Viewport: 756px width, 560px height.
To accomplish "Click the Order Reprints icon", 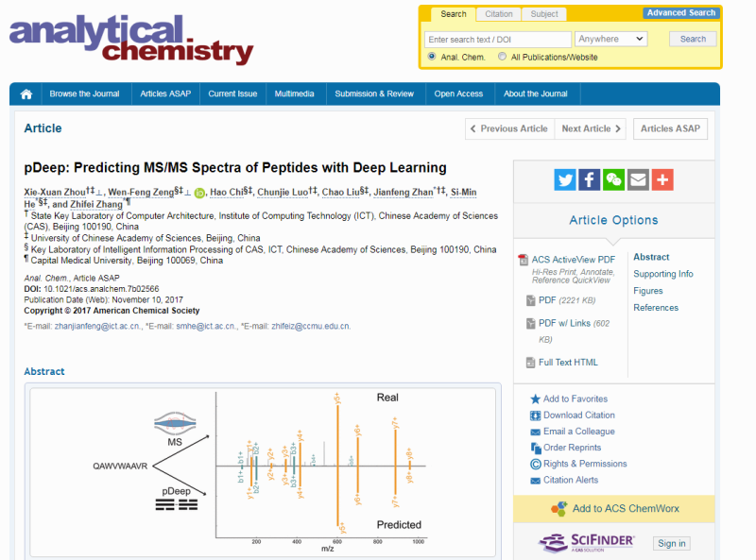I will point(536,449).
